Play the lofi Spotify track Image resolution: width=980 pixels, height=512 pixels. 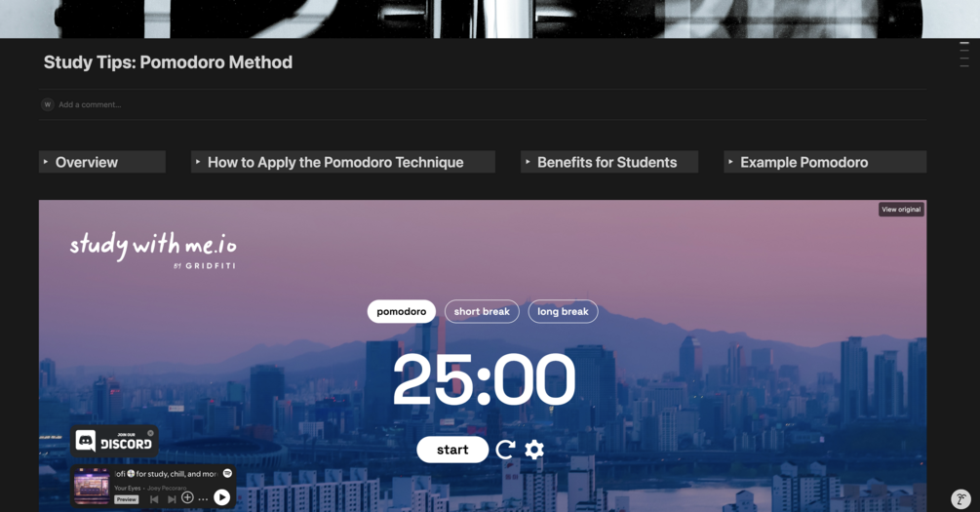click(x=222, y=497)
